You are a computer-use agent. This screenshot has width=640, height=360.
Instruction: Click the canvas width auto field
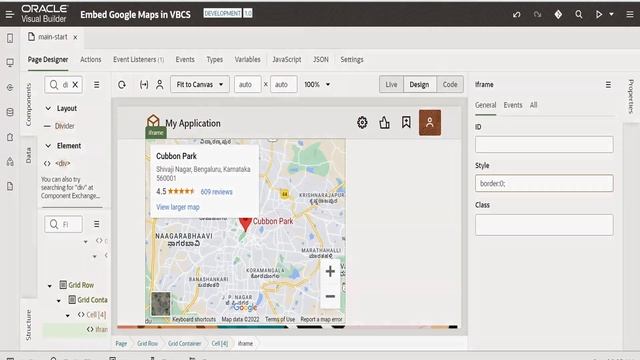click(x=247, y=84)
